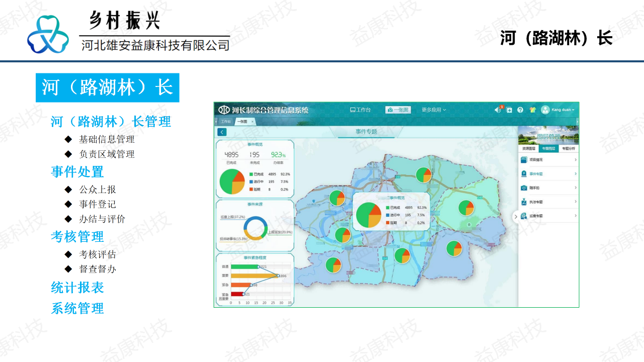Screen dimensions: 644x362
Task: Open the Kang duan account dropdown
Action: (563, 110)
